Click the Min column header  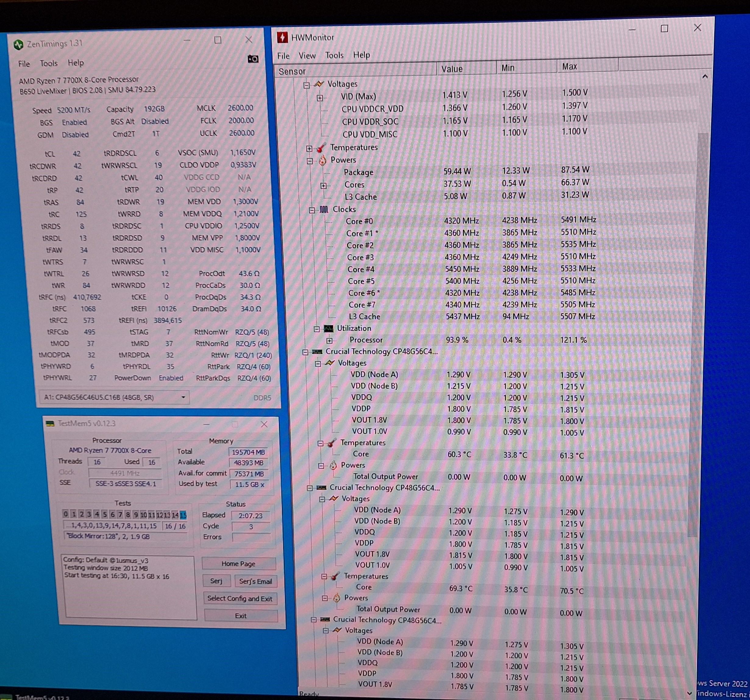pyautogui.click(x=527, y=68)
